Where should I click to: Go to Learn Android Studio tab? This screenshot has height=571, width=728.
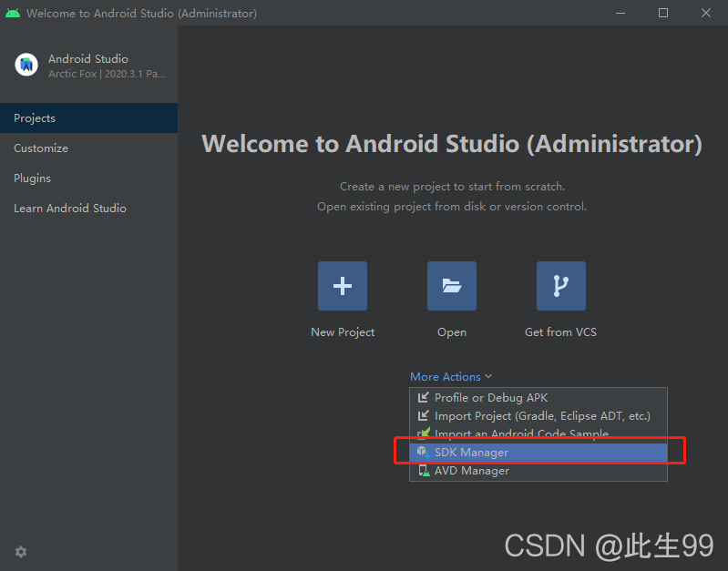(x=88, y=208)
